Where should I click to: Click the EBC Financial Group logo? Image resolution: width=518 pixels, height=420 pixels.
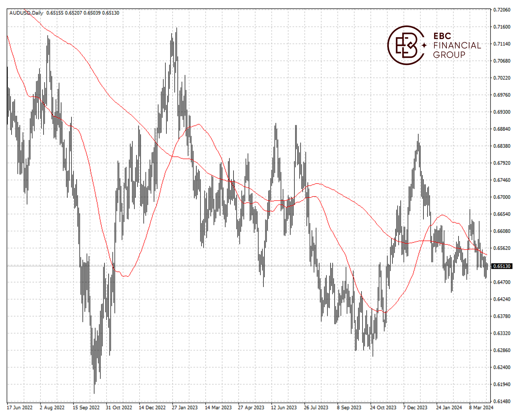[x=434, y=45]
